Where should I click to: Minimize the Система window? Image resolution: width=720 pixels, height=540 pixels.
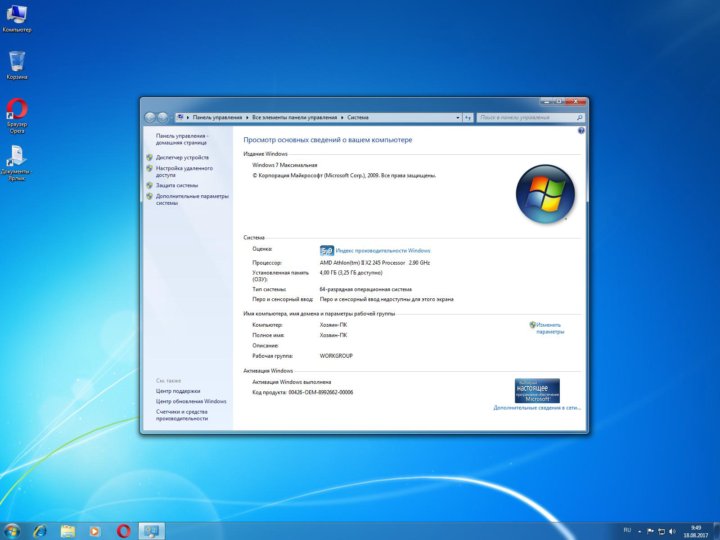tap(546, 101)
